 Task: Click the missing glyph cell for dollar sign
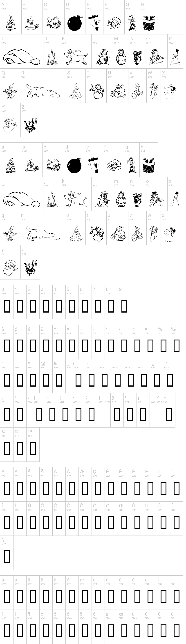tap(7, 346)
